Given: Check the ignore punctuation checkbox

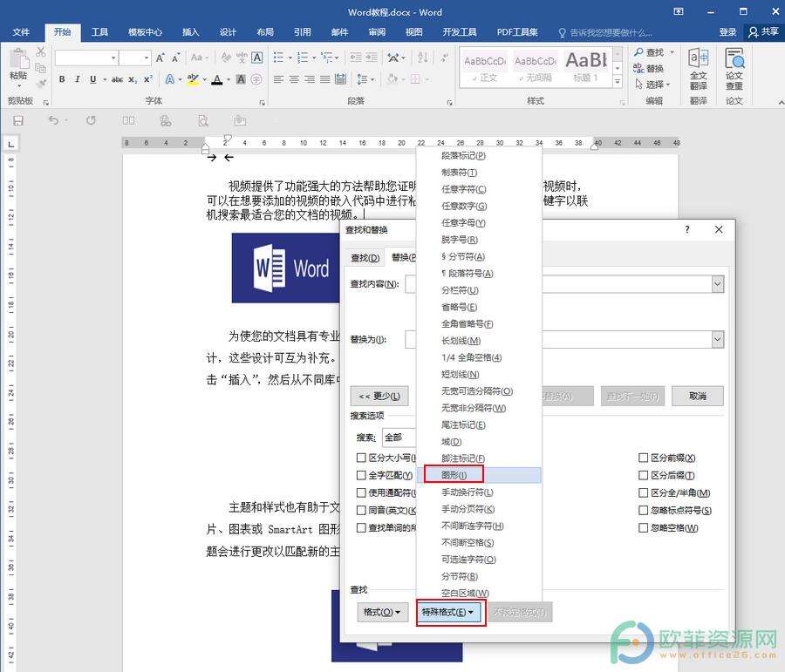Looking at the screenshot, I should (x=644, y=510).
